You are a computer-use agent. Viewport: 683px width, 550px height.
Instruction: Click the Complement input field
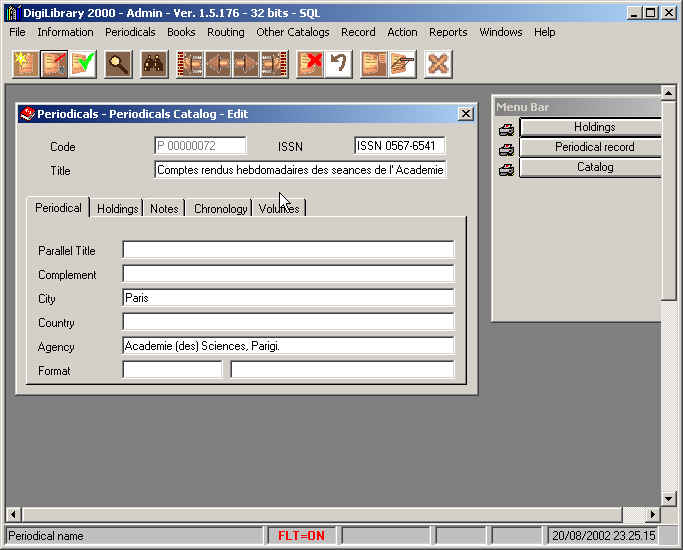[x=288, y=274]
